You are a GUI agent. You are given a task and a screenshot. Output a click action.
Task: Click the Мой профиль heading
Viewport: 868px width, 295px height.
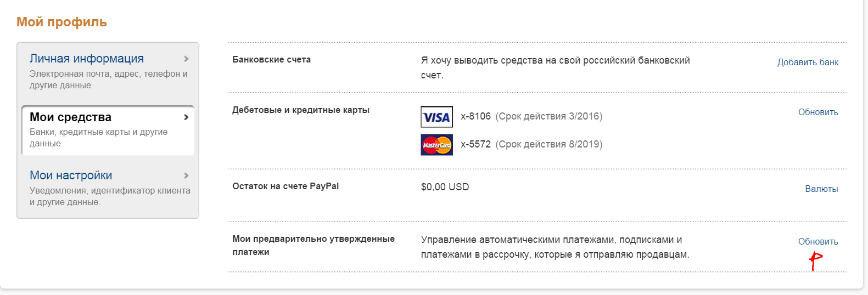(61, 22)
